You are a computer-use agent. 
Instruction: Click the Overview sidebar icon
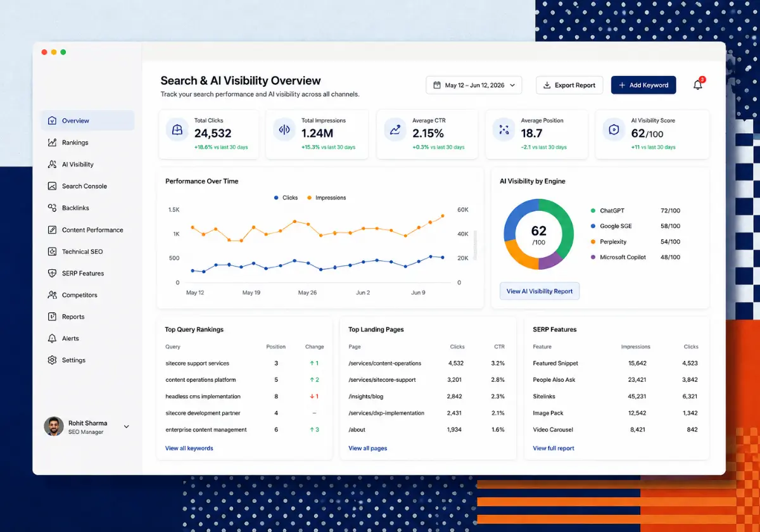click(52, 120)
